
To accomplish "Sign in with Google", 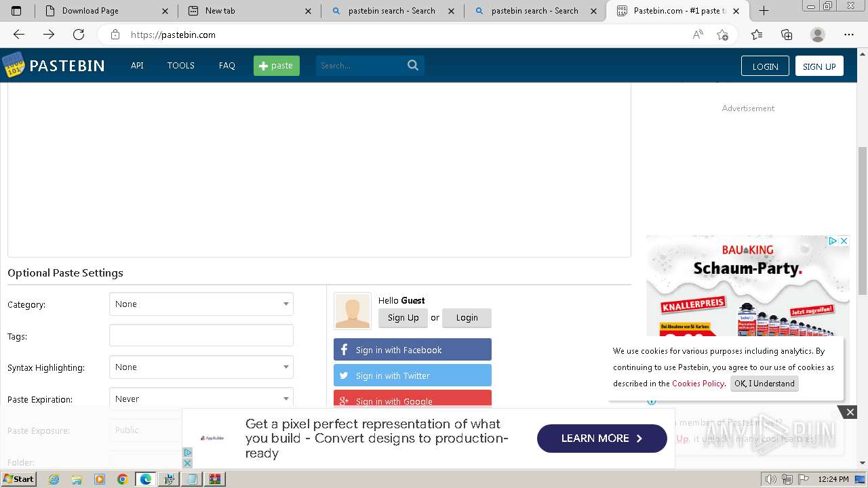I will (x=412, y=400).
